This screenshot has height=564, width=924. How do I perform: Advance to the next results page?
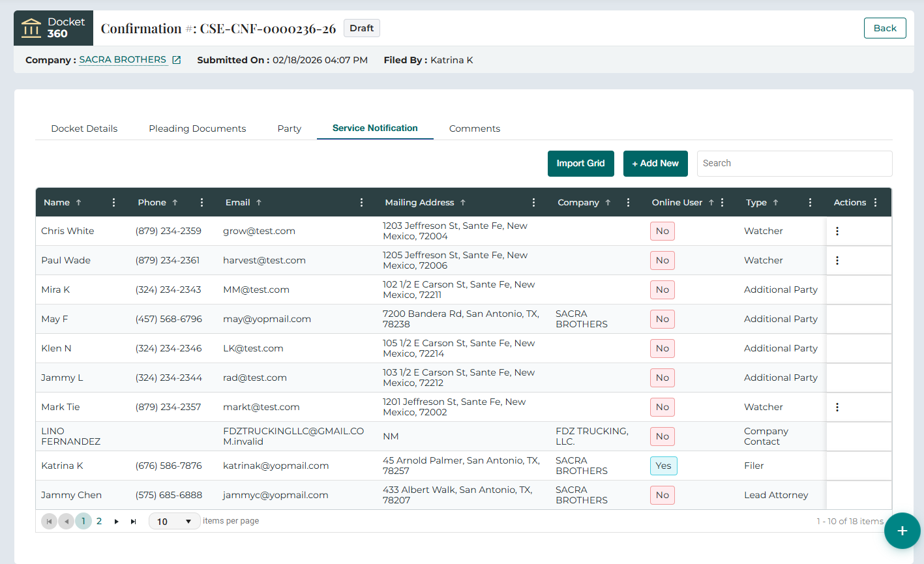(x=116, y=521)
